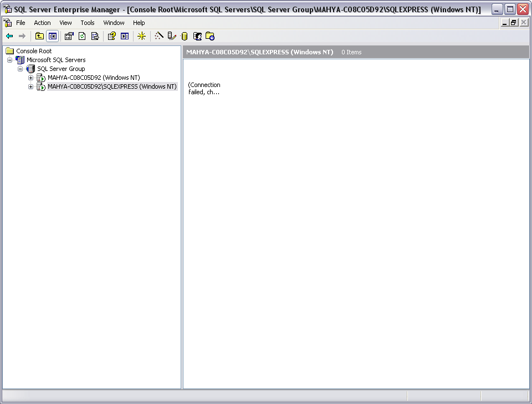Collapse the Microsoft SQL Servers node
This screenshot has height=404, width=532.
click(10, 60)
